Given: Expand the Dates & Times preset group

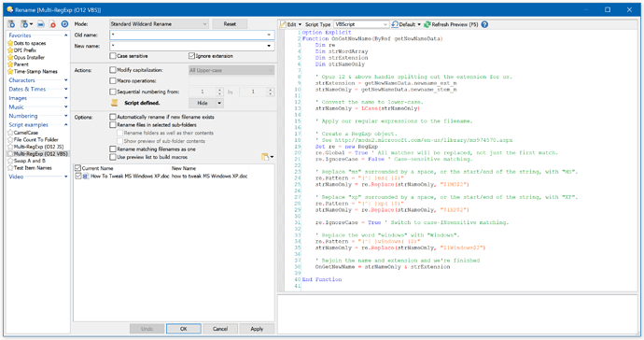Looking at the screenshot, I should point(65,89).
